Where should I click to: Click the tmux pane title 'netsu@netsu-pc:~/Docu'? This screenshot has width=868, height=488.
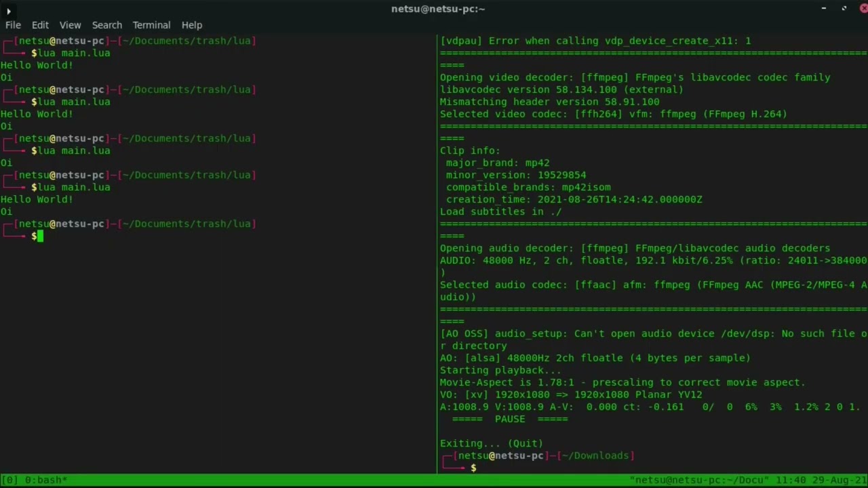[x=699, y=480]
